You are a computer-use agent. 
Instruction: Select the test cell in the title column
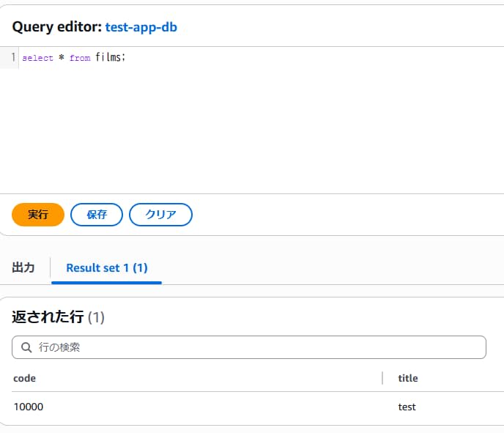pyautogui.click(x=407, y=407)
